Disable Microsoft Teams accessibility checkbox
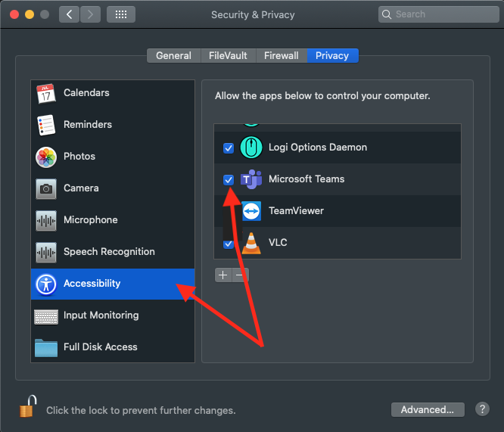 point(229,179)
